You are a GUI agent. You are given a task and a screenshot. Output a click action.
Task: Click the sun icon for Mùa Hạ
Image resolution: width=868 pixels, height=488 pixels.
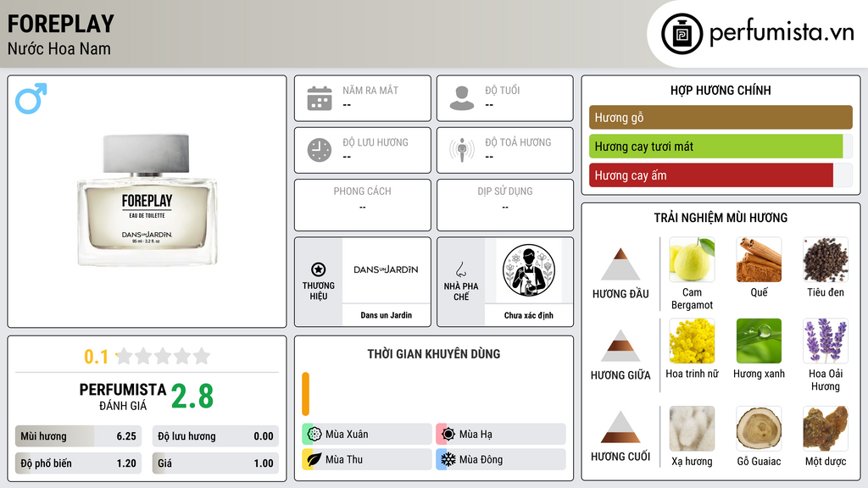tap(448, 434)
